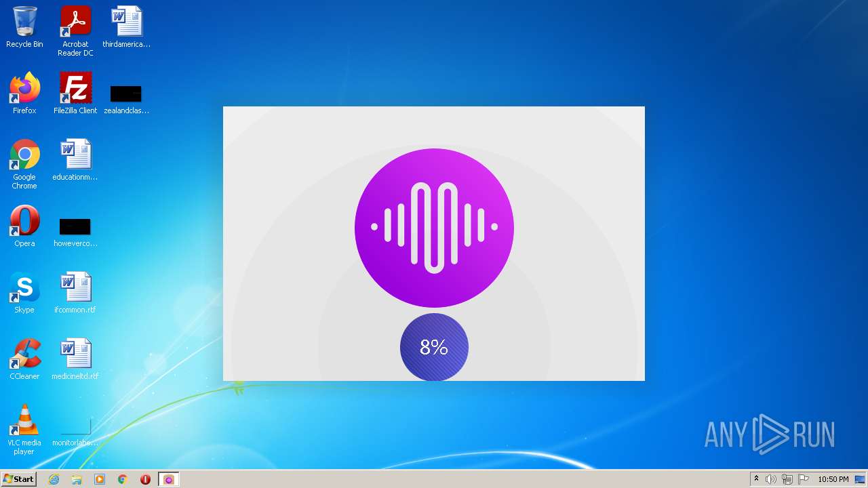This screenshot has height=488, width=868.
Task: Open the network tray icon
Action: [787, 479]
